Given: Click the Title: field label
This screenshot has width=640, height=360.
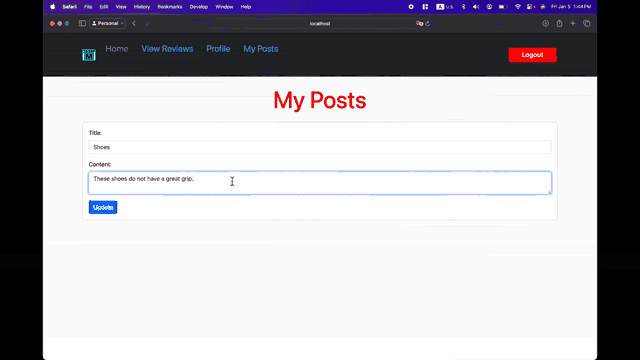Looking at the screenshot, I should click(x=95, y=133).
